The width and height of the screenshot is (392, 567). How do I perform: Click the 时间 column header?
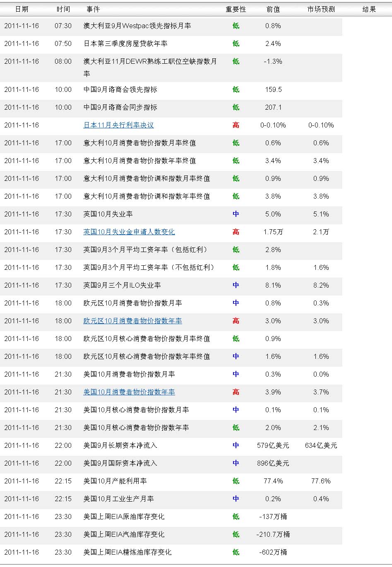coord(63,9)
